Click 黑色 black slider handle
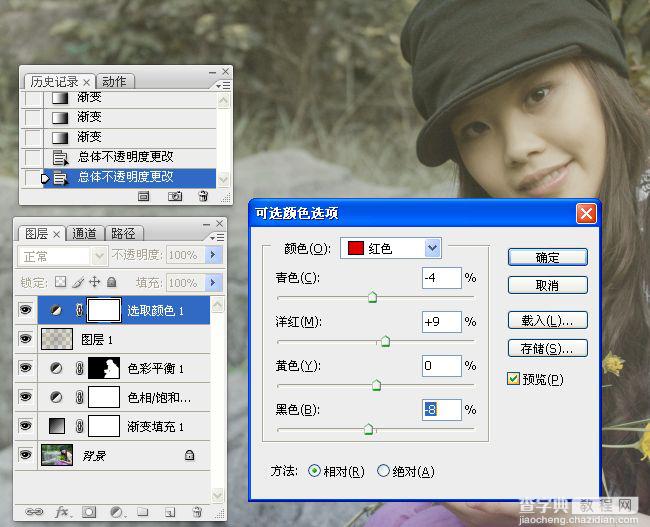This screenshot has width=650, height=527. point(369,429)
